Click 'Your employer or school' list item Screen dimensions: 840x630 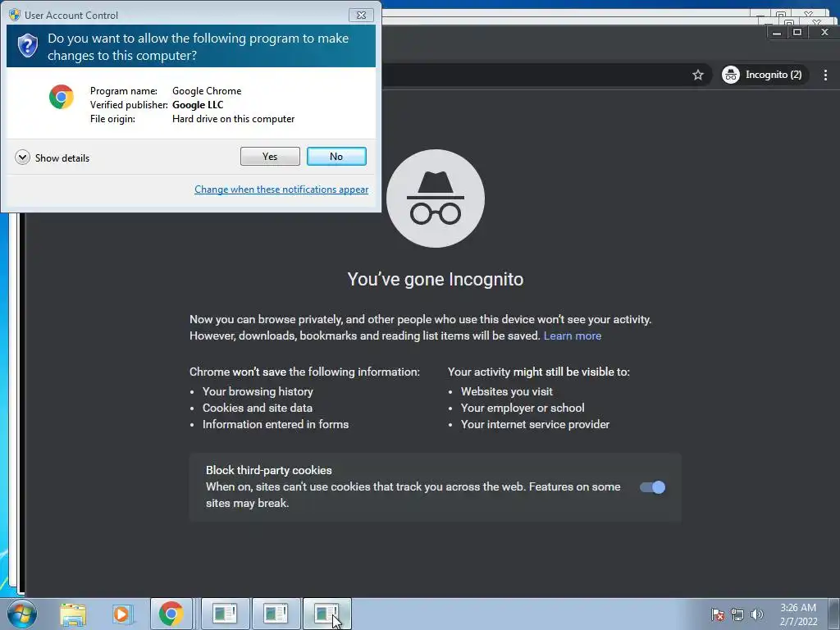[523, 408]
